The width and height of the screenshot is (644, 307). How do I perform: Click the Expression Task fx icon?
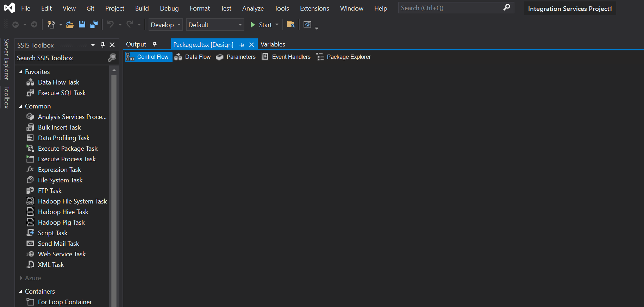pyautogui.click(x=30, y=170)
